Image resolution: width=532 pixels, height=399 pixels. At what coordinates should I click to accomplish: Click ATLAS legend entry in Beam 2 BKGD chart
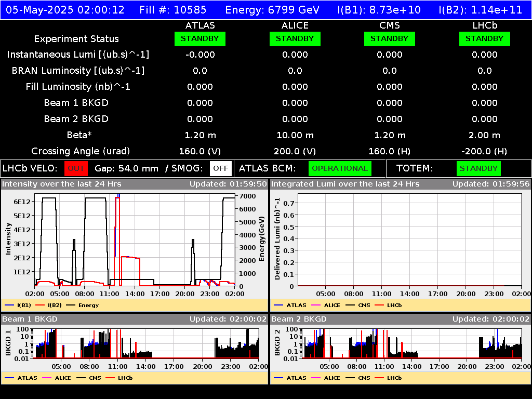click(290, 378)
